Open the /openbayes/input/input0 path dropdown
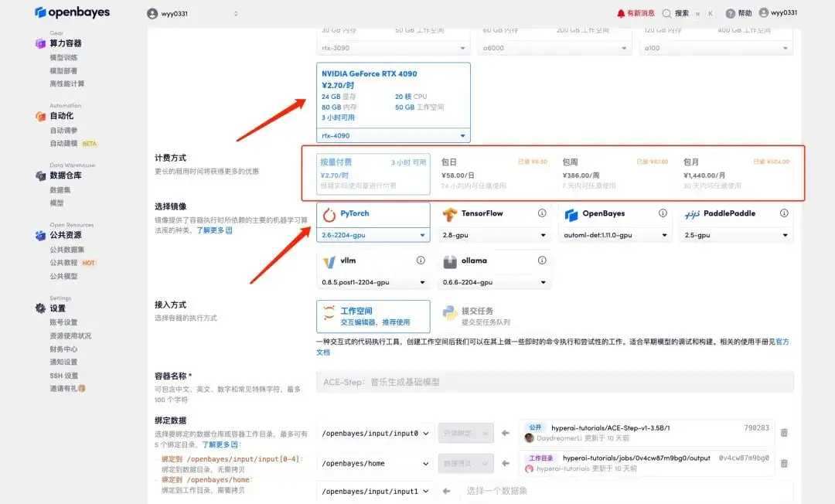 (x=375, y=433)
